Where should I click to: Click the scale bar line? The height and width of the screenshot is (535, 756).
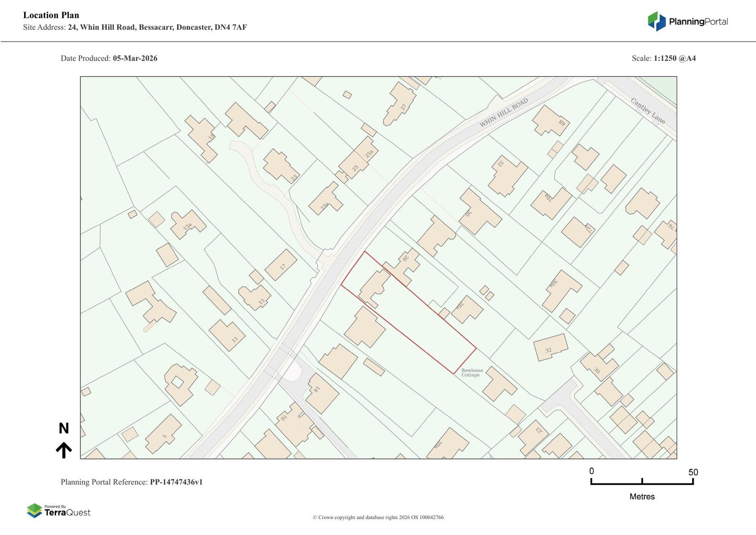coord(642,483)
